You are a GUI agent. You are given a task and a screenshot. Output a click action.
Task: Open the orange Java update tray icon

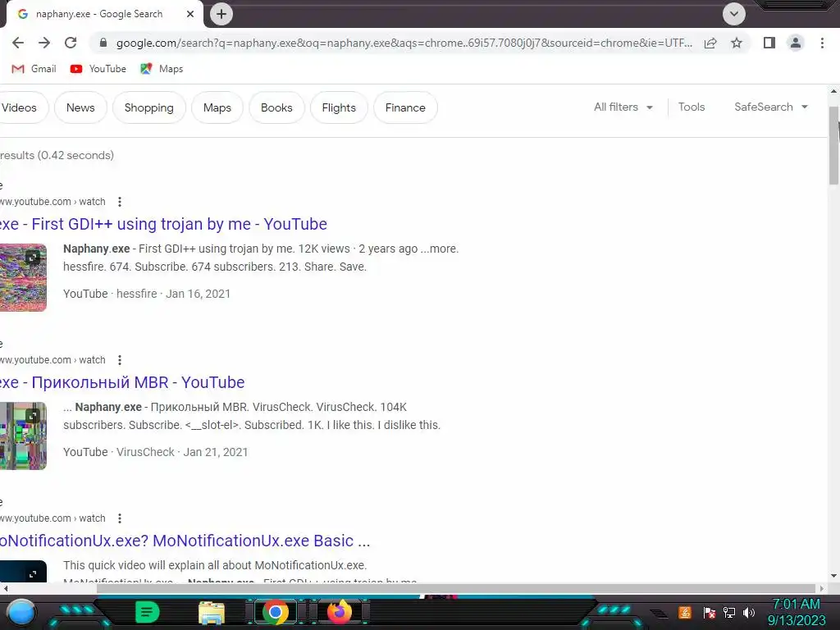(x=685, y=612)
